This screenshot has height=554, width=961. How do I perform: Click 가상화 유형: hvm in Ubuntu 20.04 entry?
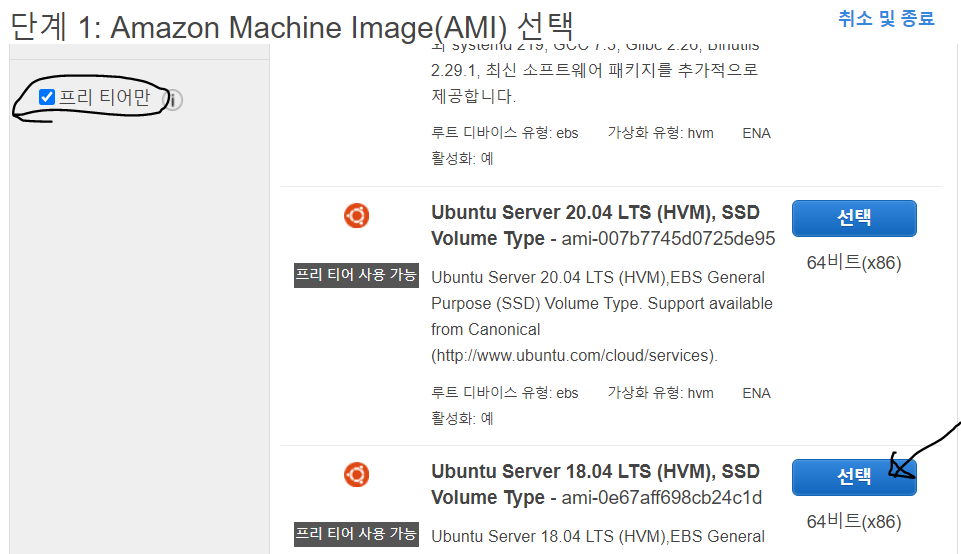click(660, 393)
